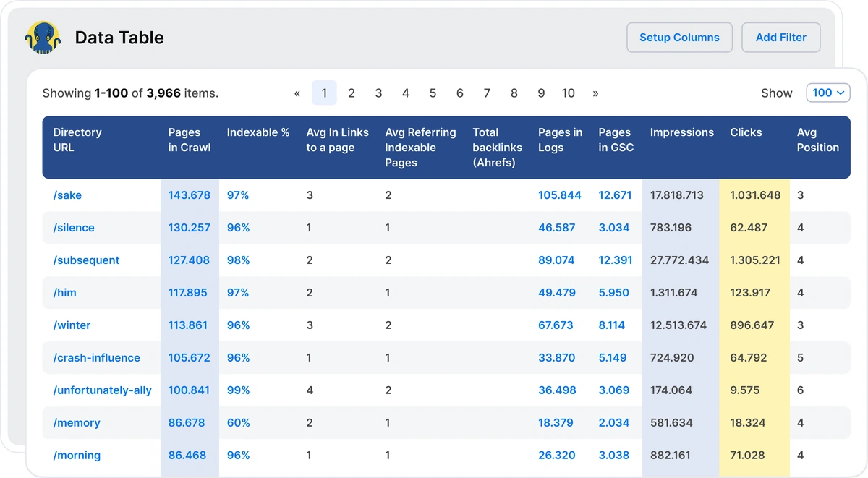Click 8.114 pages in GSC for /winter
Image resolution: width=868 pixels, height=478 pixels.
point(611,325)
